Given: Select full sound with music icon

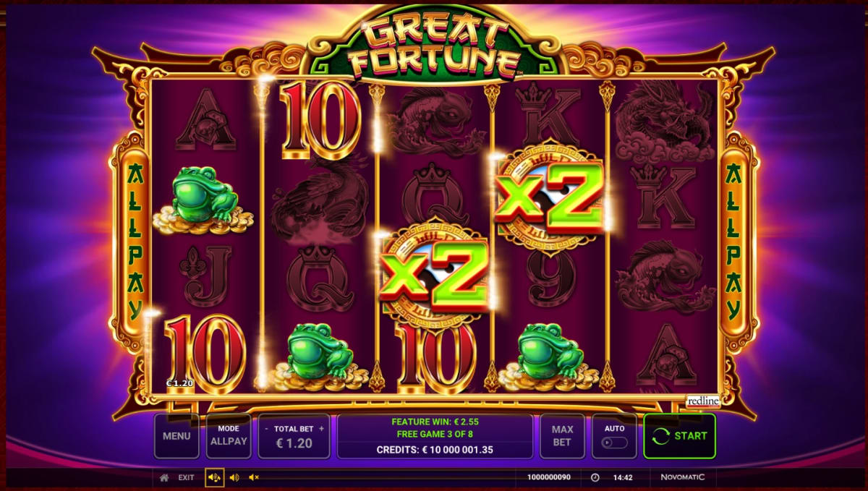Looking at the screenshot, I should [215, 477].
